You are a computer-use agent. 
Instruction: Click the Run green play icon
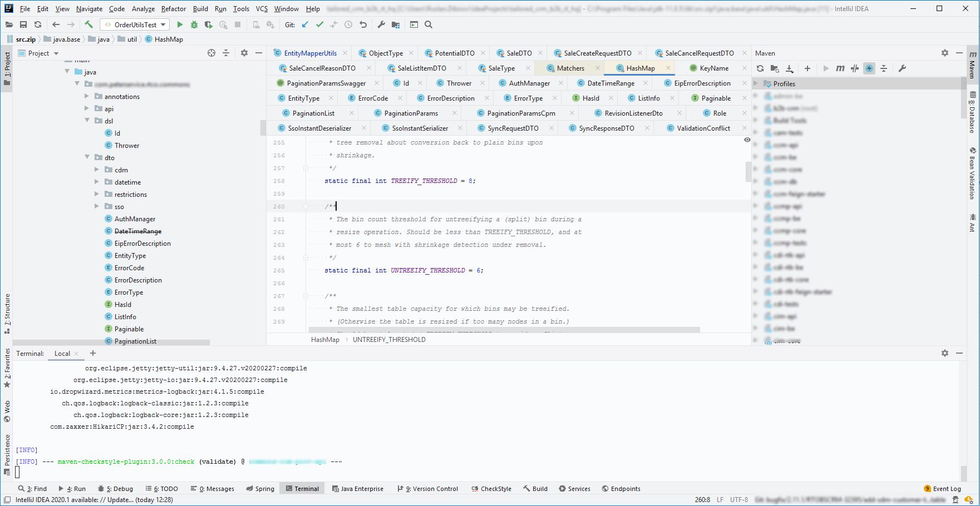coord(180,24)
